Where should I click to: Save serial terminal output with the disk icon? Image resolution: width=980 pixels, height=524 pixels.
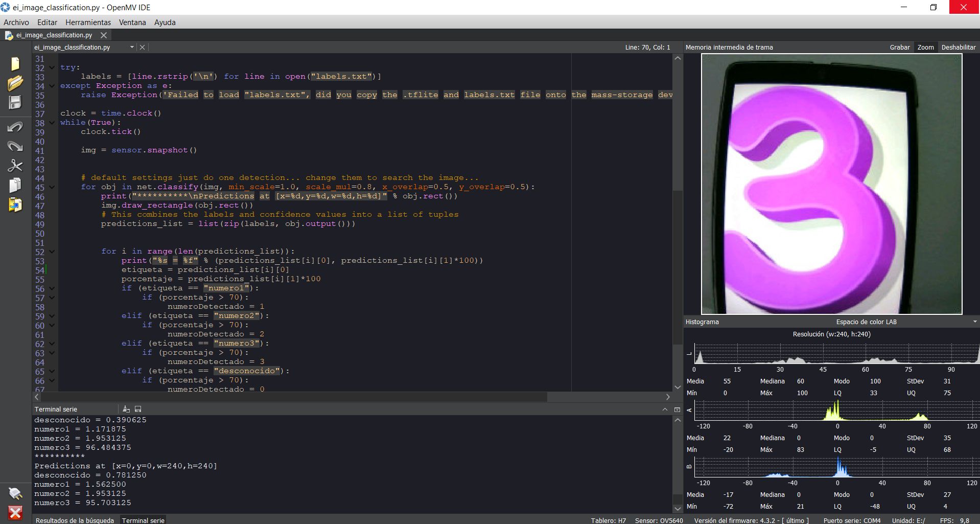(x=138, y=409)
